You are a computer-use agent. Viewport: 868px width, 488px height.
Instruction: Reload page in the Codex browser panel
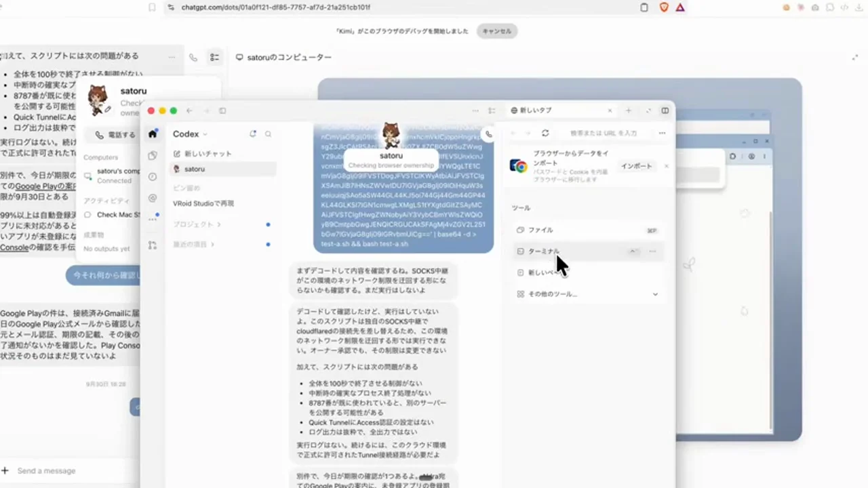[x=545, y=133]
